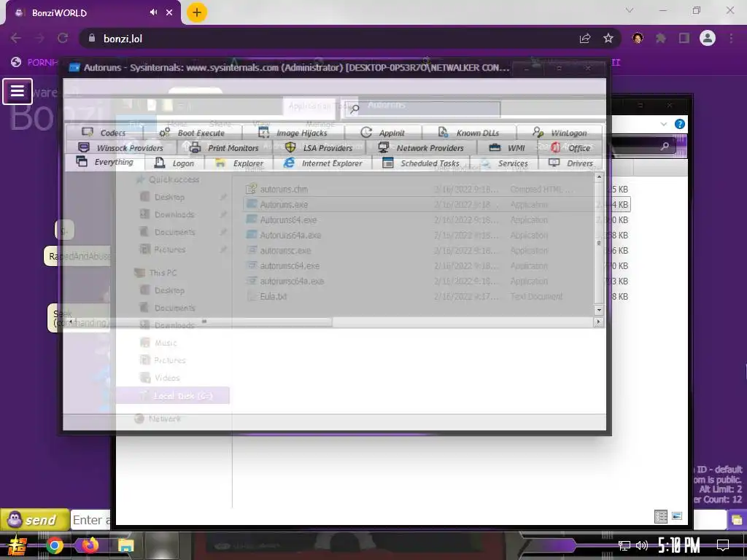This screenshot has width=747, height=560.
Task: Click the scroll down arrow in Autoruns list
Action: [599, 310]
